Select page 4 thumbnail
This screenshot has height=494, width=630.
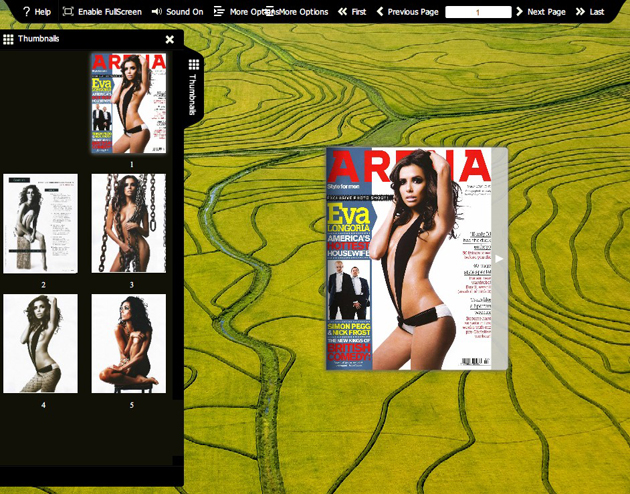pyautogui.click(x=41, y=343)
